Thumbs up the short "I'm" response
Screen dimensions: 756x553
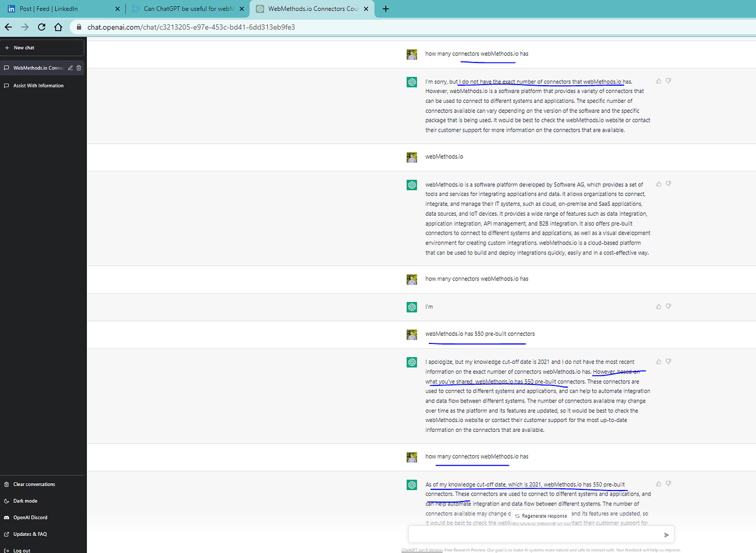(659, 306)
